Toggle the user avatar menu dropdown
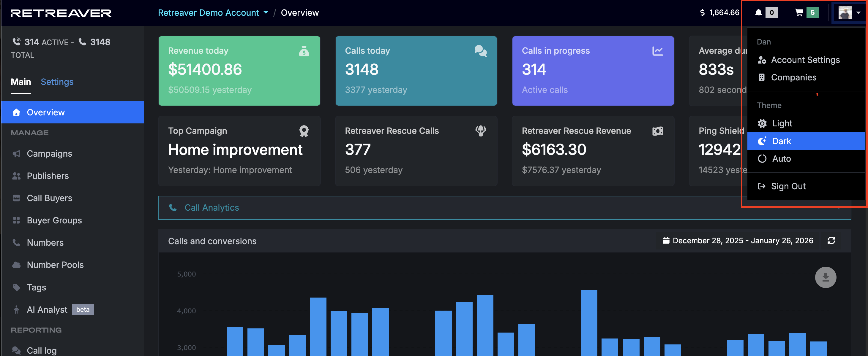Image resolution: width=868 pixels, height=356 pixels. tap(849, 13)
